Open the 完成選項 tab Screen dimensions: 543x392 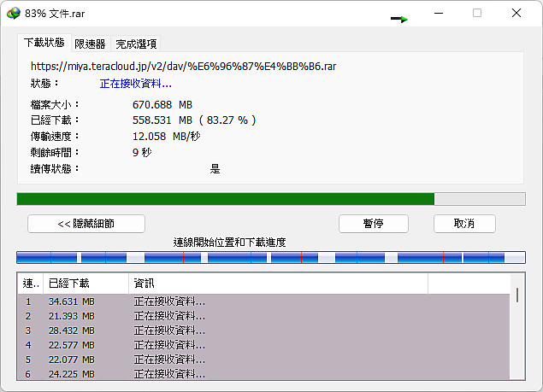136,44
